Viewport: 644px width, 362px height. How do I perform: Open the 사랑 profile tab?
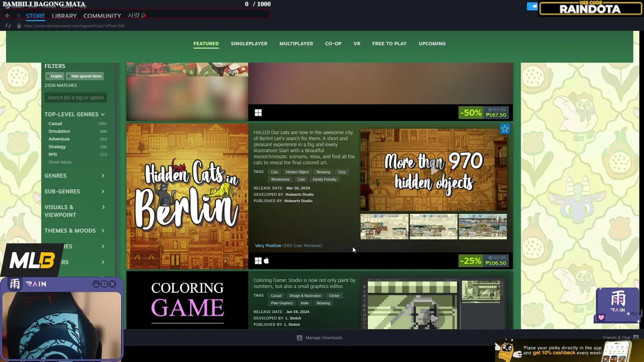coord(136,16)
